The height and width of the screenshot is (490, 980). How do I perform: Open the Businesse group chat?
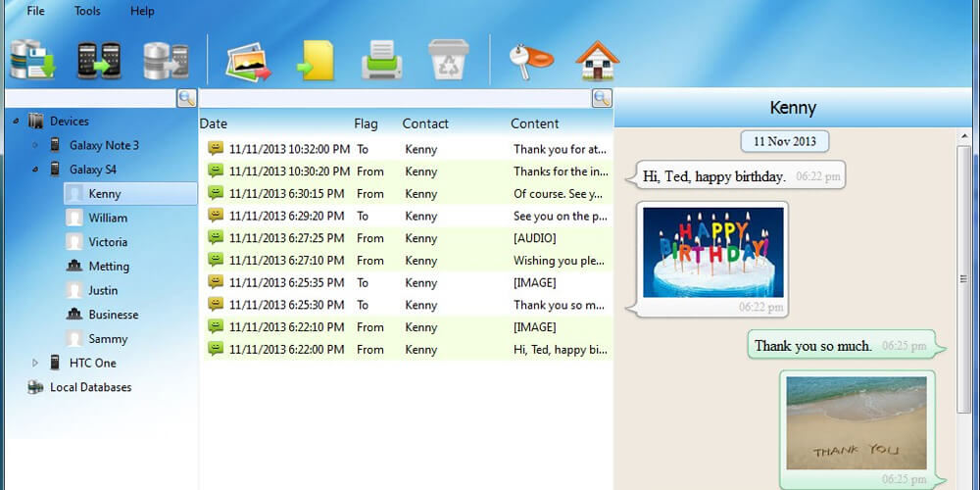tap(113, 315)
